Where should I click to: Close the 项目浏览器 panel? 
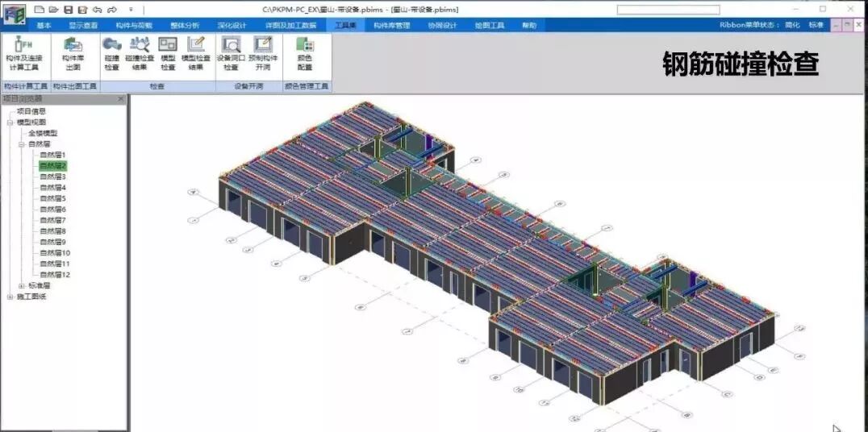121,99
